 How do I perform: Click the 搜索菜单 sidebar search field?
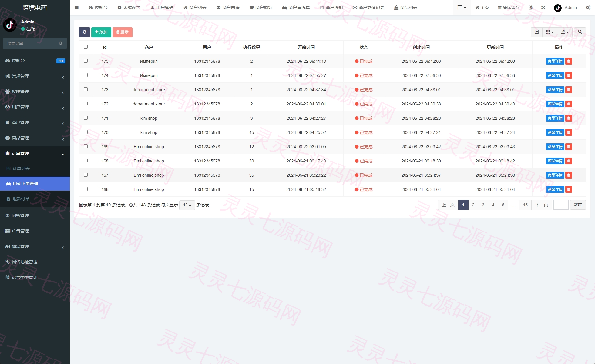[30, 43]
